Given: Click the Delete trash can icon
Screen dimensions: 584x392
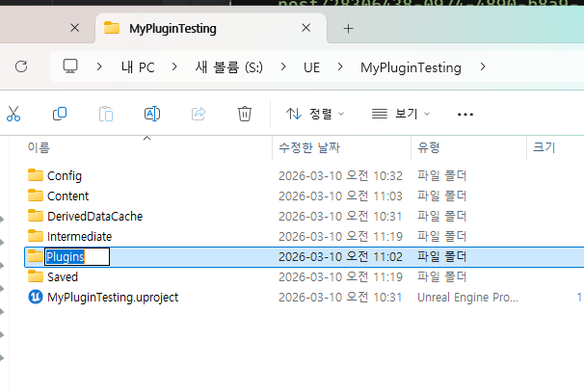Looking at the screenshot, I should [x=245, y=114].
